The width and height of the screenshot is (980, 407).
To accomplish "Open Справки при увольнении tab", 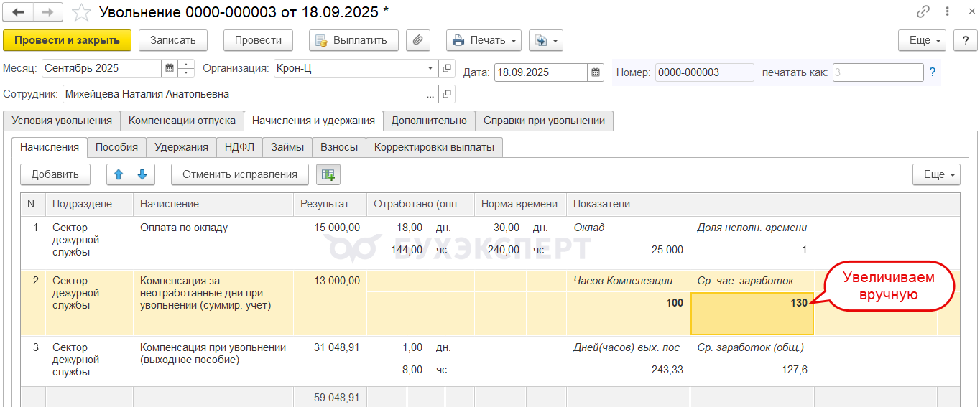I will [544, 121].
